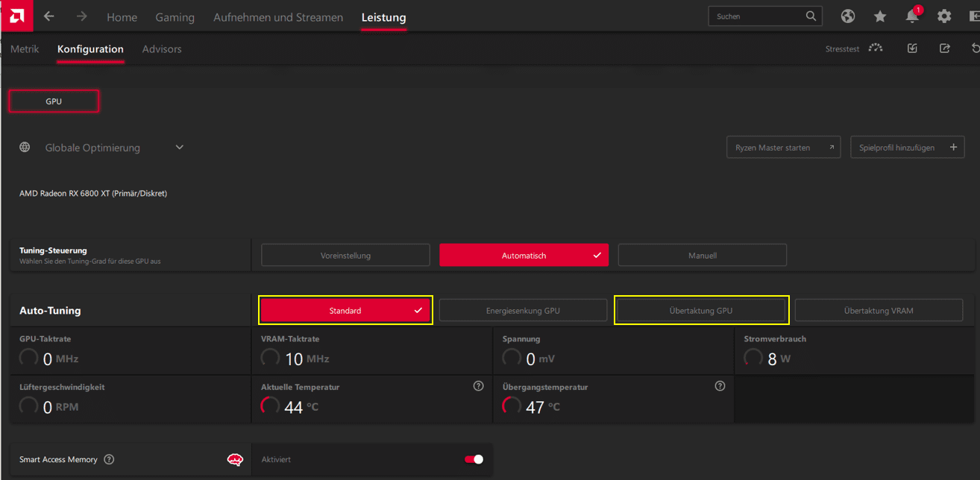Click the GPU device button
The height and width of the screenshot is (480, 980).
click(54, 101)
